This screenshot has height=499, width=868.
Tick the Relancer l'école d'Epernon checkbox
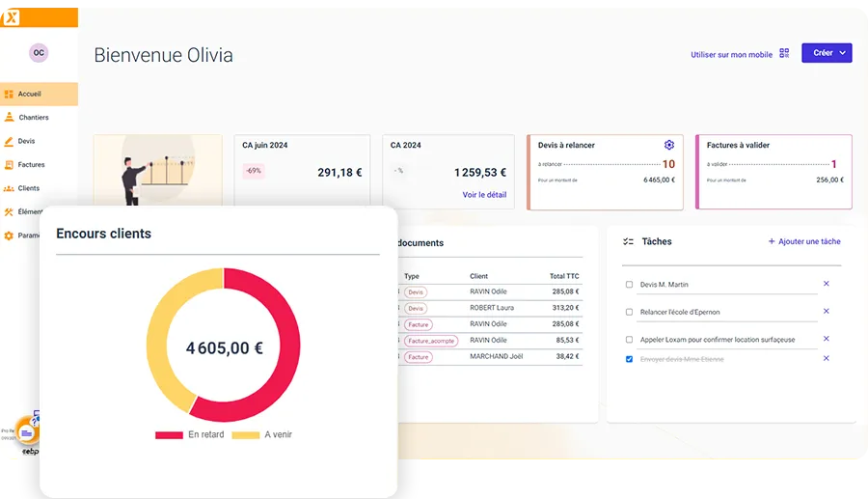coord(630,312)
